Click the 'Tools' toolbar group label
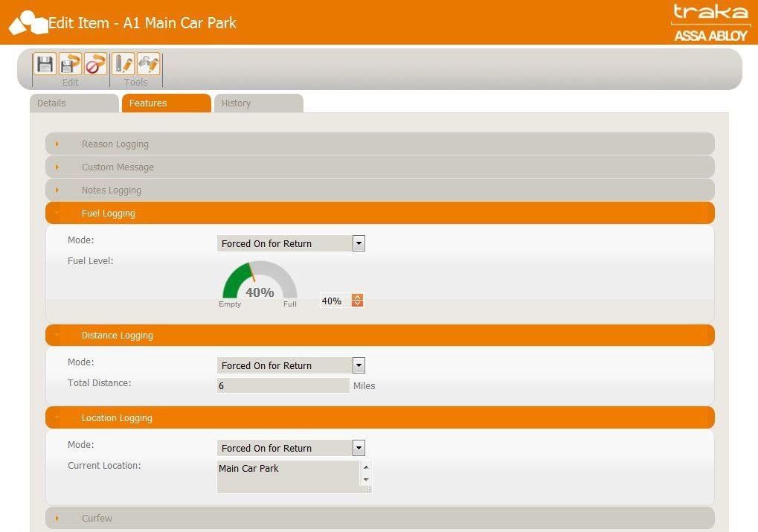Screen dimensions: 758x532 click(136, 82)
